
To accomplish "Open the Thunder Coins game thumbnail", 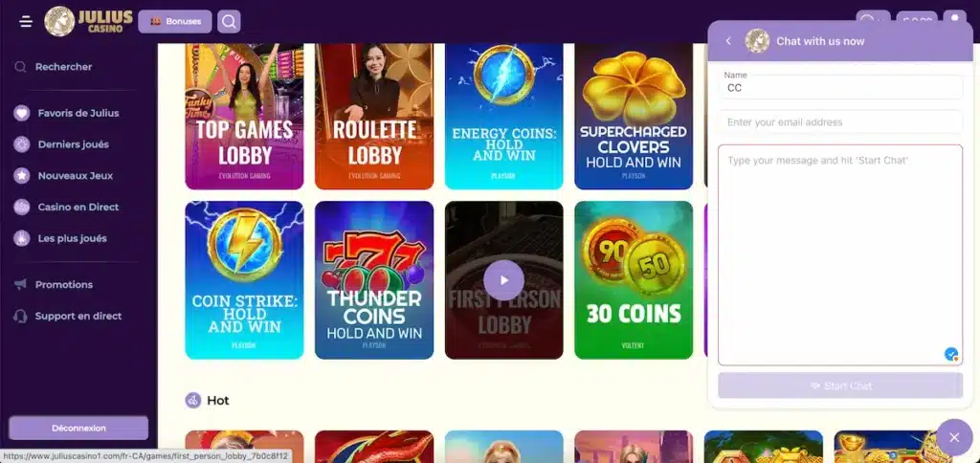I will (374, 280).
